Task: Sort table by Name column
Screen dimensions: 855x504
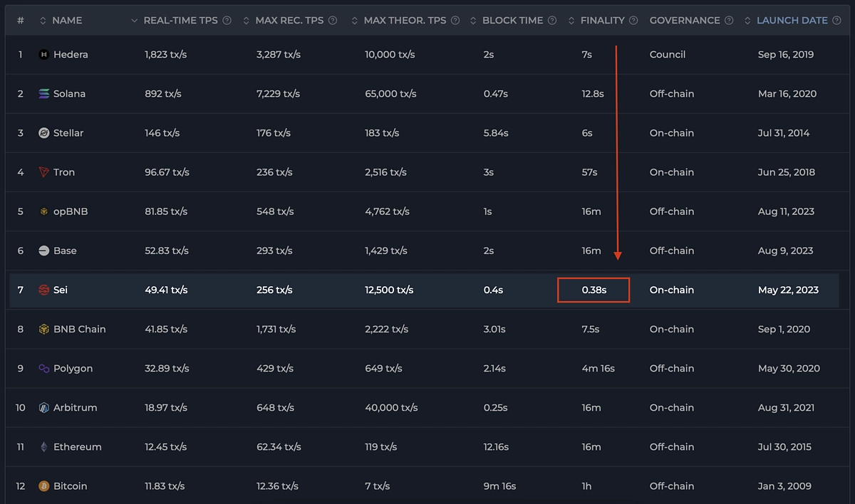Action: (67, 21)
